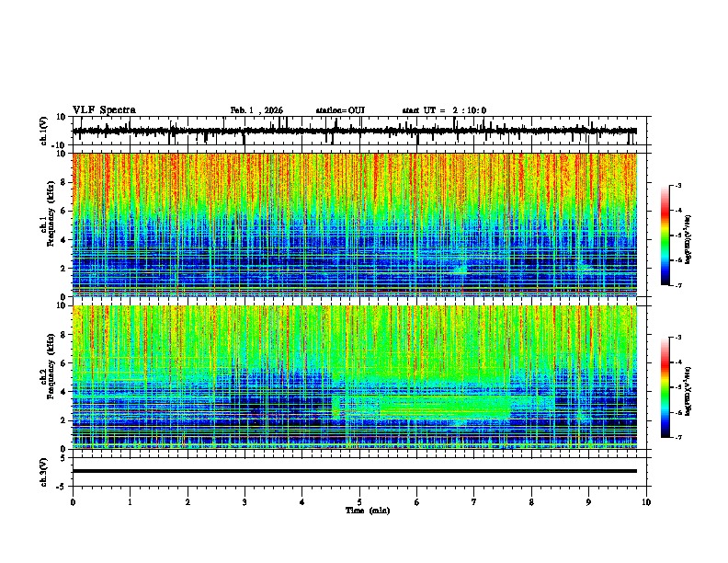
Task: Click the "ch.3(V)" axis label
Action: point(44,472)
